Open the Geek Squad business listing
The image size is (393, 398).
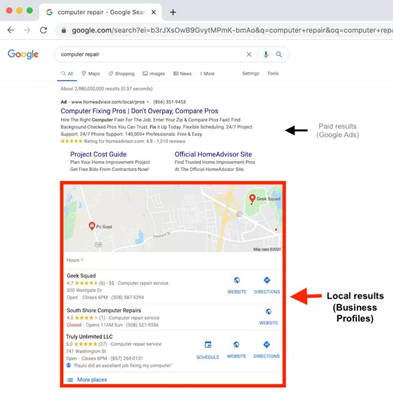81,276
